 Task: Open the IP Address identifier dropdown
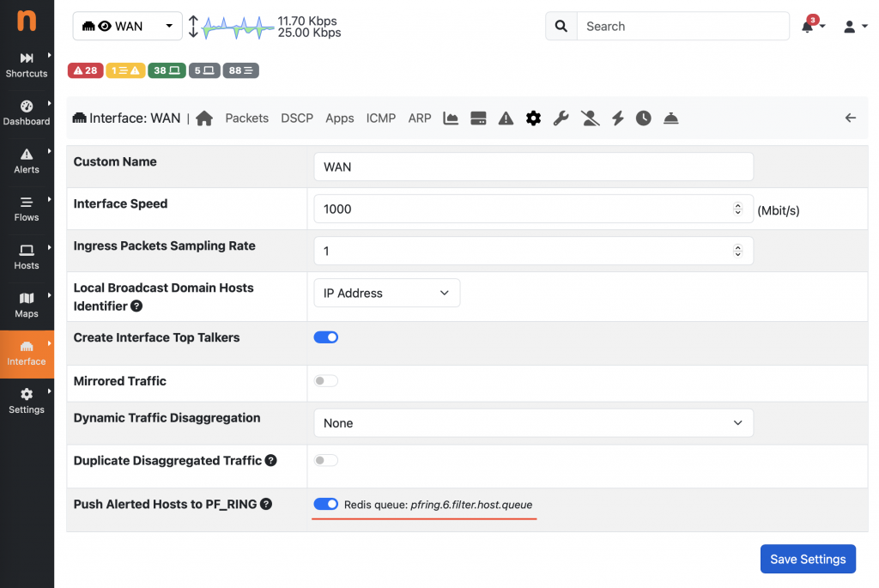387,293
